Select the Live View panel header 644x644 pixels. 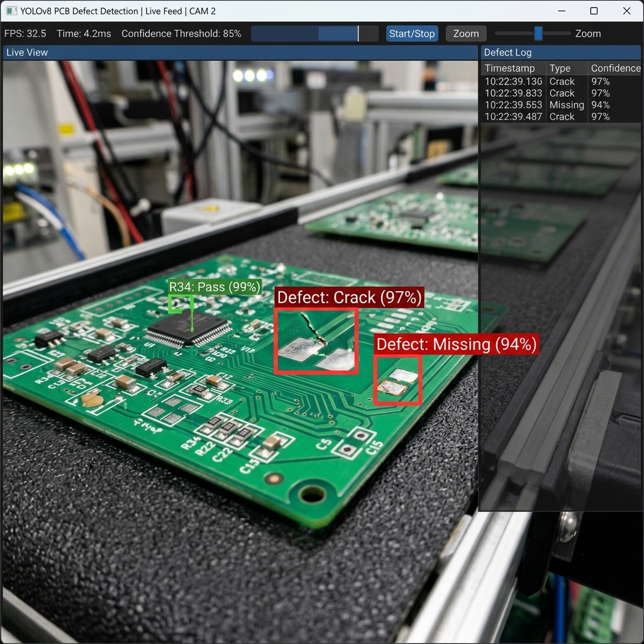pos(240,53)
